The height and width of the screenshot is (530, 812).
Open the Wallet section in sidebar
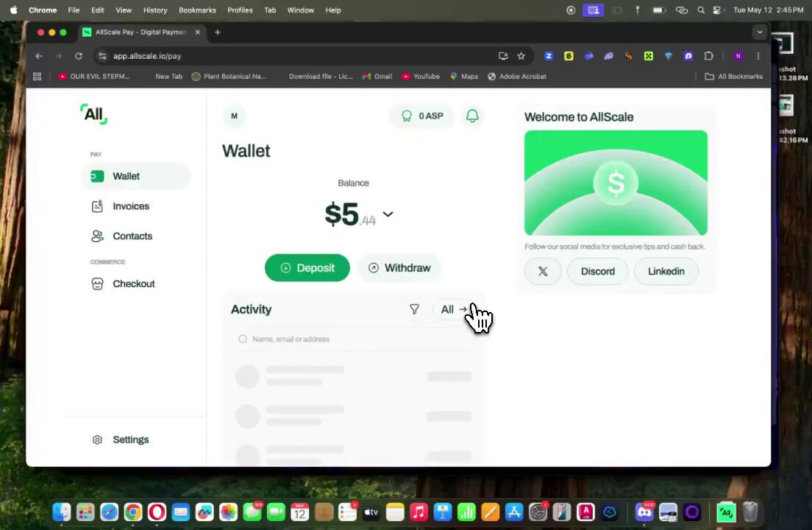click(135, 176)
